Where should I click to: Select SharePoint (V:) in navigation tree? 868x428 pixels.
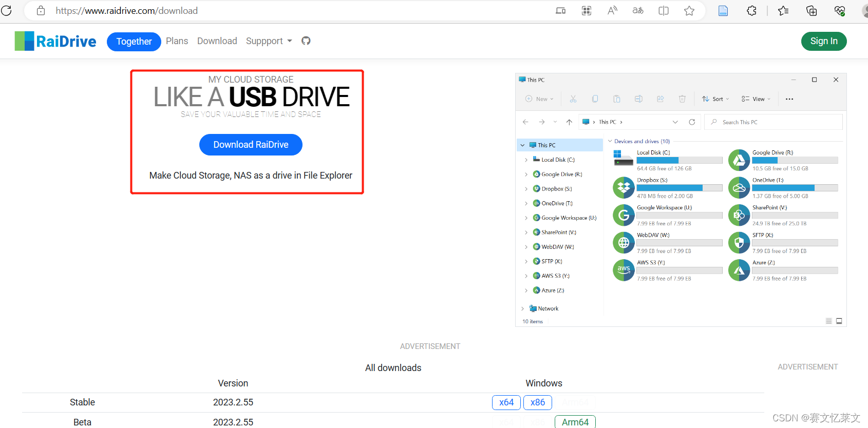coord(559,232)
